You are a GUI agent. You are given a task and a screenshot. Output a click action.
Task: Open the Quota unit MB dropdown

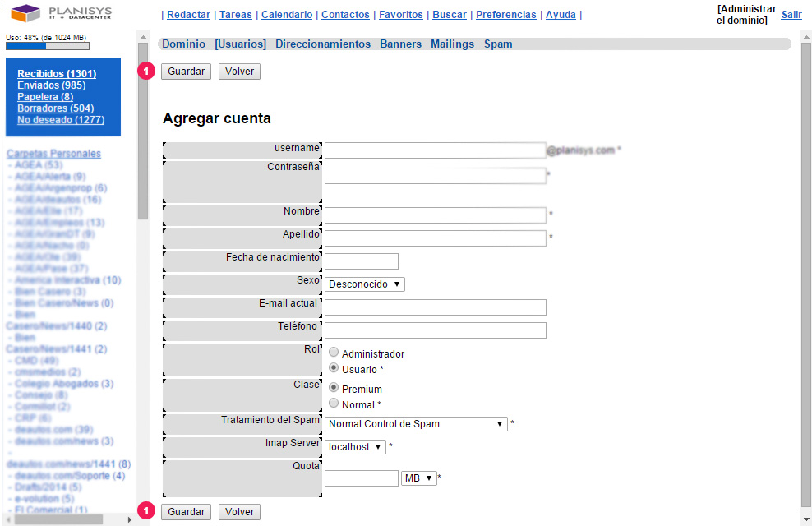click(x=419, y=478)
